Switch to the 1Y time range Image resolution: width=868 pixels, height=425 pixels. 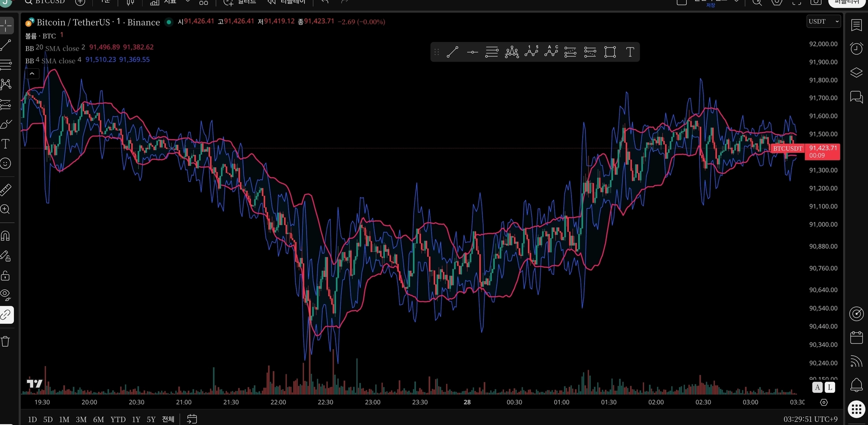pyautogui.click(x=136, y=420)
